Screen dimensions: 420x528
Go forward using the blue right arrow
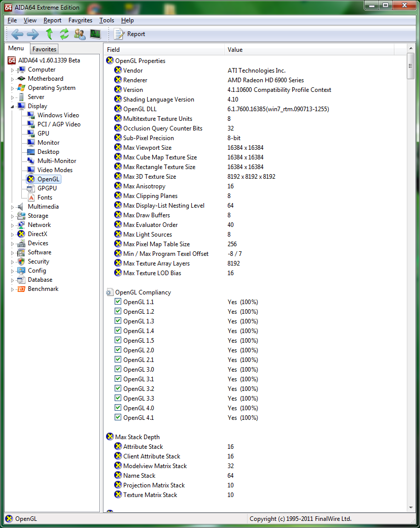(32, 34)
